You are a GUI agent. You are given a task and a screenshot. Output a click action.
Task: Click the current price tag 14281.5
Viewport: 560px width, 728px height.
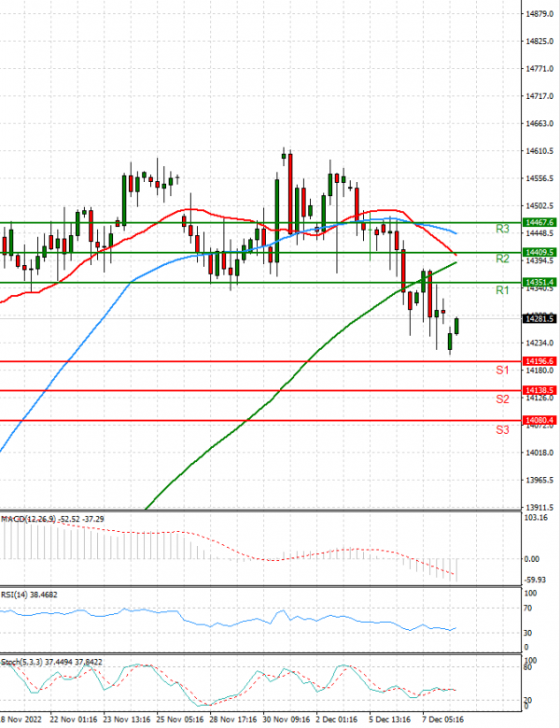540,318
